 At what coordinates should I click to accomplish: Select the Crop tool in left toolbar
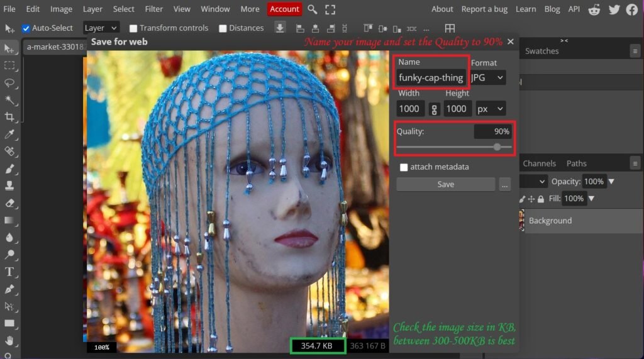[x=9, y=117]
